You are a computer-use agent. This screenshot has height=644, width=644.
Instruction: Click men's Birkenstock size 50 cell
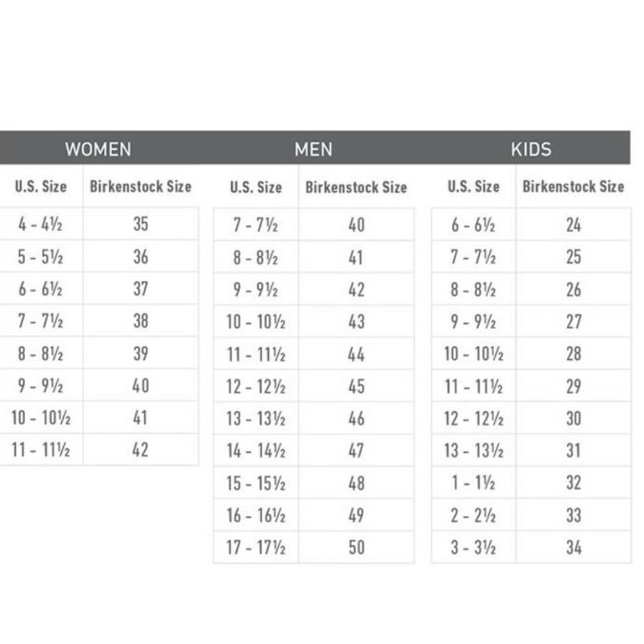(356, 547)
